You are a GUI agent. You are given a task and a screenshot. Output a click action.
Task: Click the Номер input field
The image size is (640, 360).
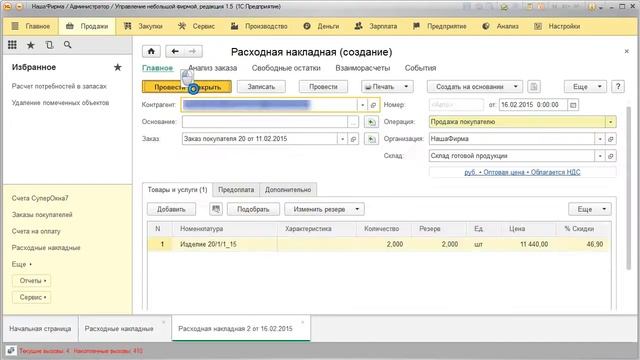pyautogui.click(x=456, y=105)
